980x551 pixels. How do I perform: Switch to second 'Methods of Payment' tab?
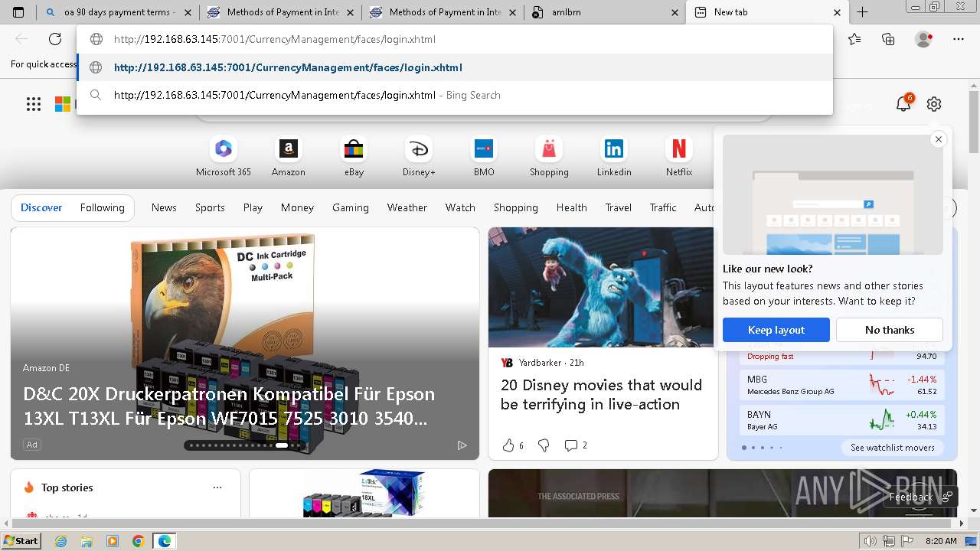(444, 12)
